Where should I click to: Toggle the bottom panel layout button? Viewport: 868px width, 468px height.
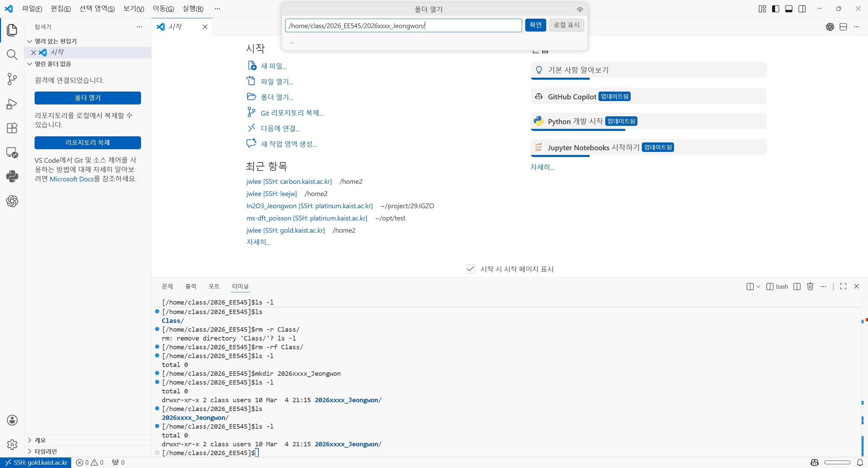[x=789, y=9]
